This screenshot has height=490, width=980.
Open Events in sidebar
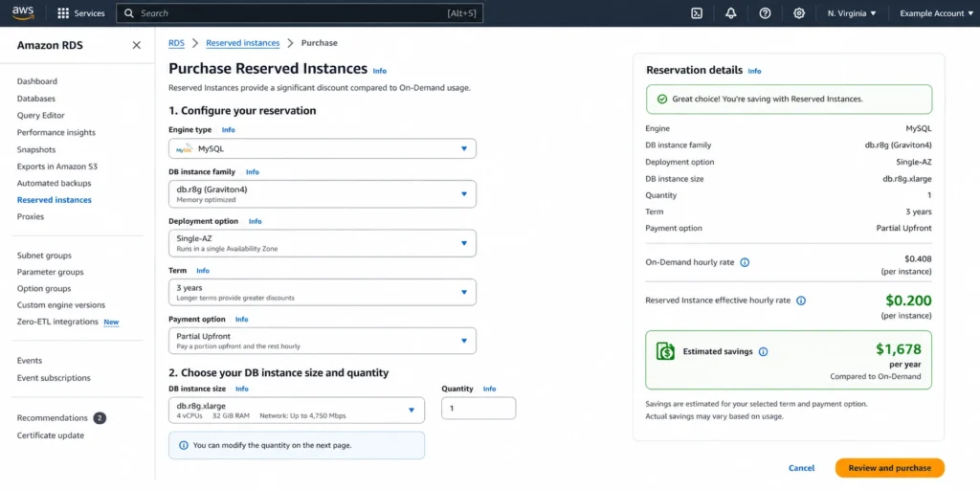coord(30,361)
